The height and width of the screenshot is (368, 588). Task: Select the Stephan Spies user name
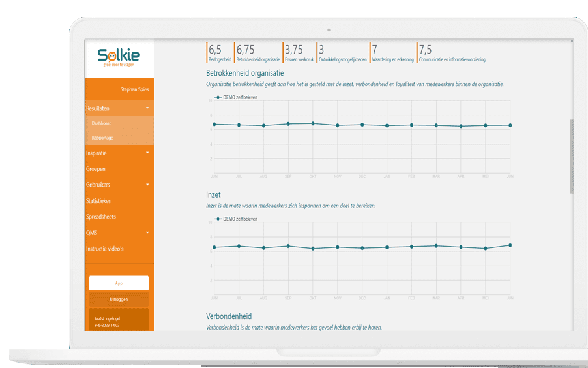[134, 89]
